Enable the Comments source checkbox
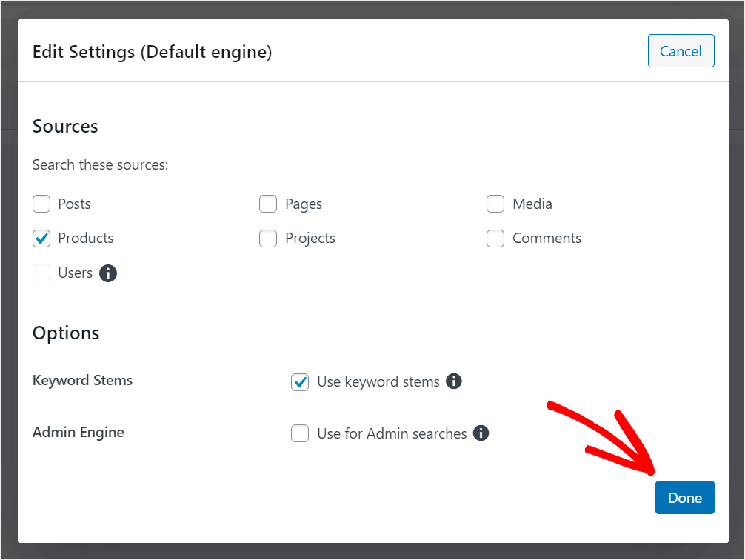The width and height of the screenshot is (745, 560). (x=495, y=239)
